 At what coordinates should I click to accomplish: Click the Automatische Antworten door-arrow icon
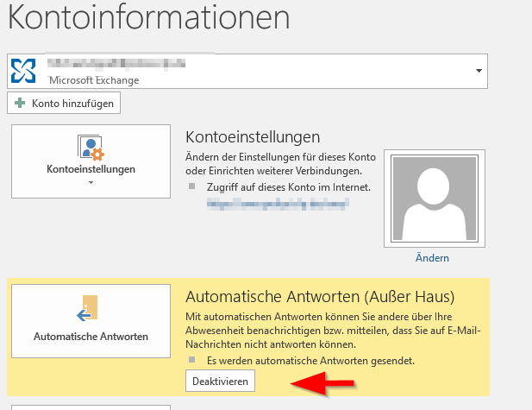tap(90, 310)
